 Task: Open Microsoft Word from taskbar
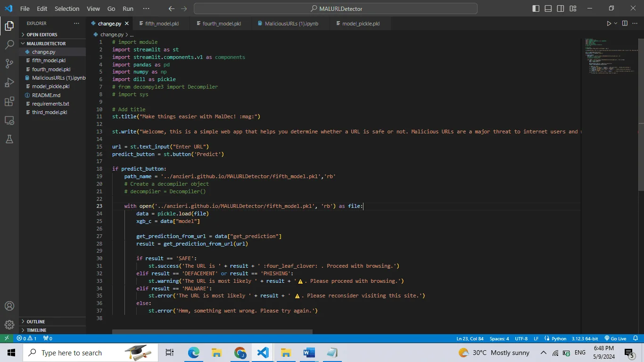[x=309, y=353]
